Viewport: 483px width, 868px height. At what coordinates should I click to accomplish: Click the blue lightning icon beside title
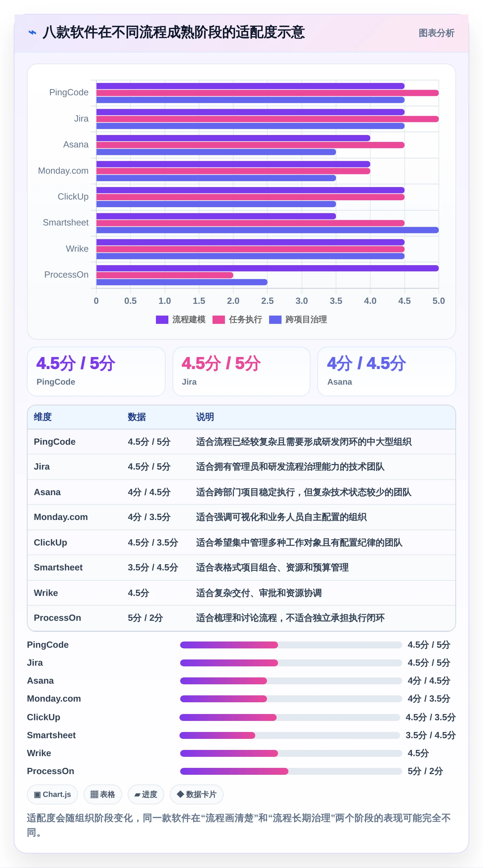pyautogui.click(x=32, y=32)
